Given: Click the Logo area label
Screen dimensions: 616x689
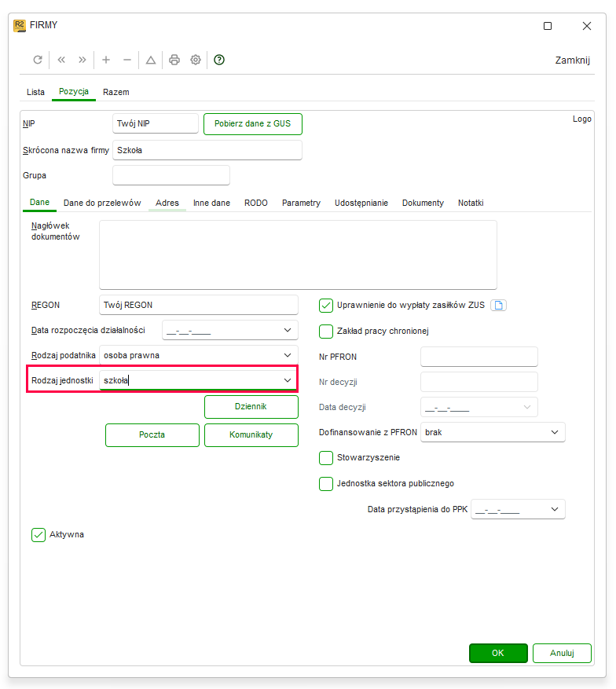Looking at the screenshot, I should click(582, 119).
